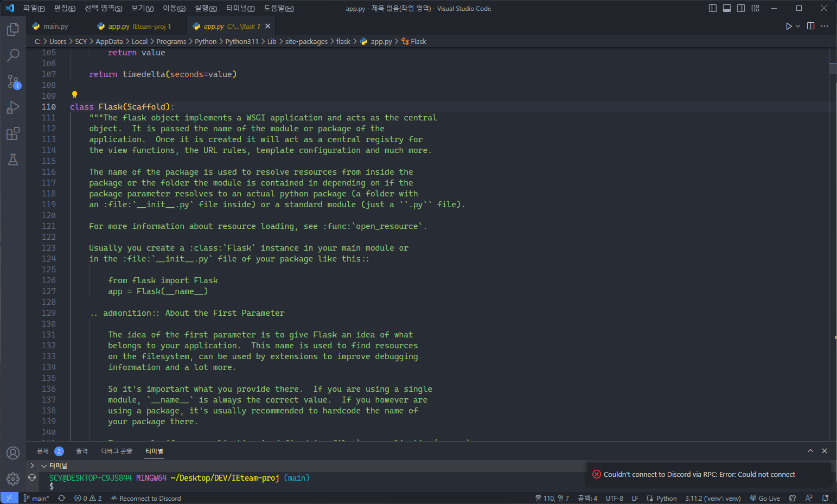837x504 pixels.
Task: Click Reconnect to Discord in status bar
Action: pyautogui.click(x=145, y=498)
